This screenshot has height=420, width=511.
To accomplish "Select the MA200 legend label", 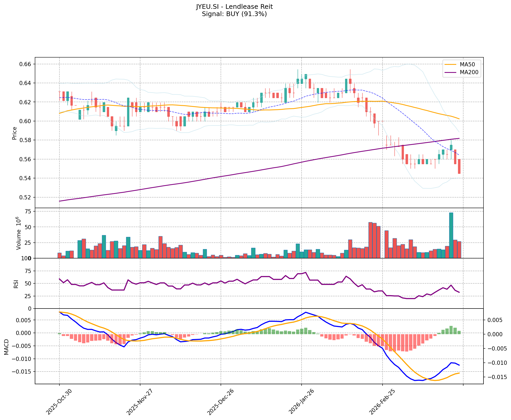I will [469, 73].
